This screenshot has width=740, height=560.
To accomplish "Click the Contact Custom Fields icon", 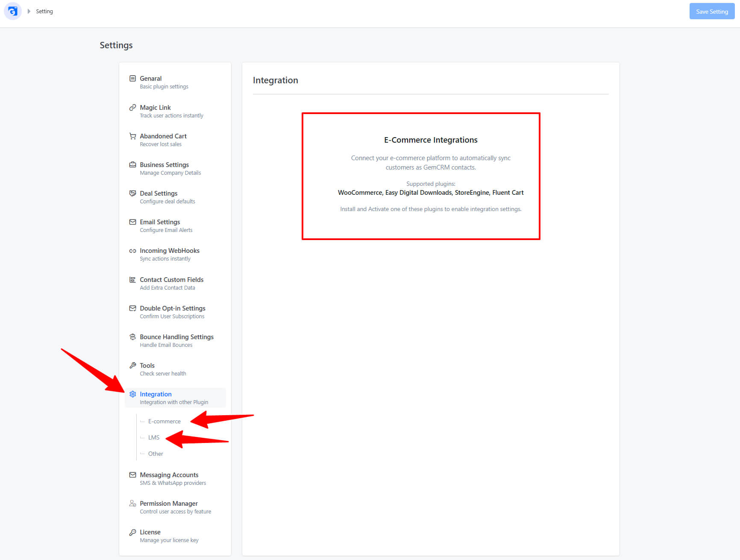I will (x=132, y=280).
